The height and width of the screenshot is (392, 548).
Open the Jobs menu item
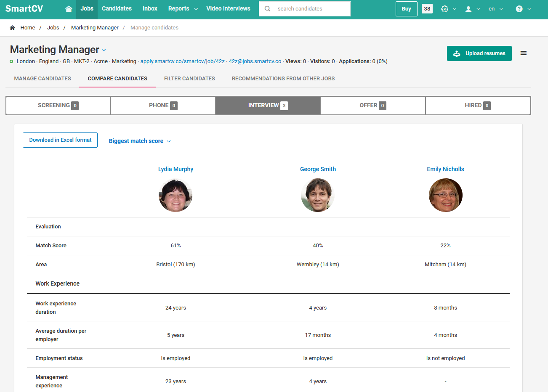coord(87,9)
